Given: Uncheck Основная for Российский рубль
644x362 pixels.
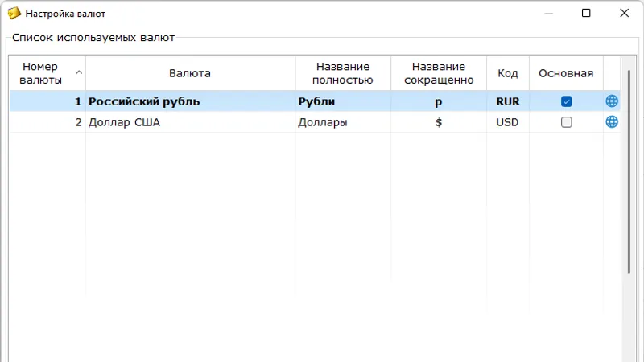Looking at the screenshot, I should pos(566,101).
